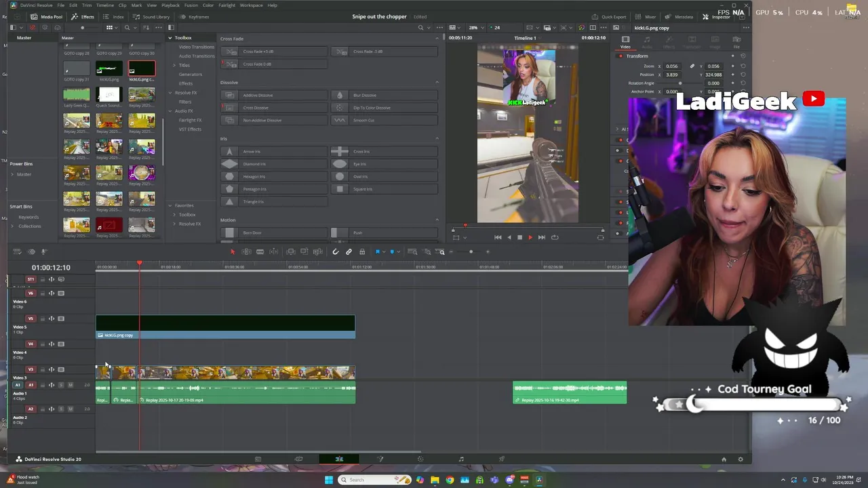Screen dimensions: 868x488
Task: Jump to first frame of timeline
Action: (x=498, y=237)
